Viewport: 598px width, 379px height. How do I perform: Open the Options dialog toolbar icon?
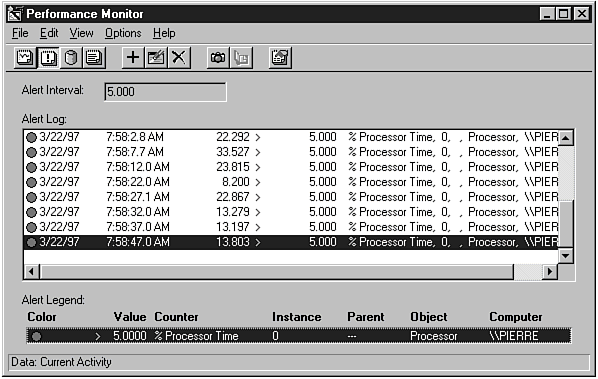(280, 58)
